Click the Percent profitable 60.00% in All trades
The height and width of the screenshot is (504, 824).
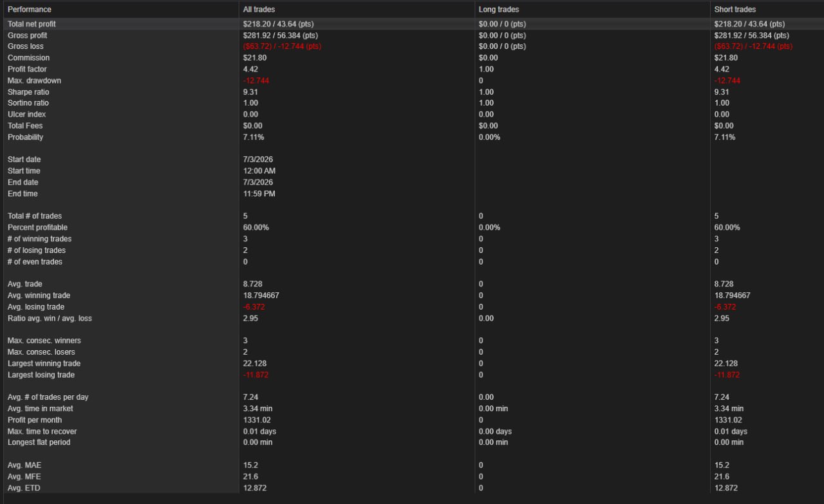tap(256, 228)
